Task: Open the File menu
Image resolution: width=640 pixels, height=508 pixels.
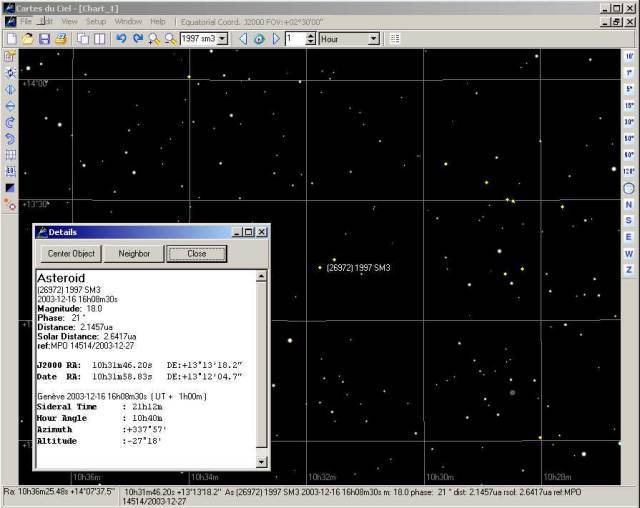Action: tap(26, 21)
